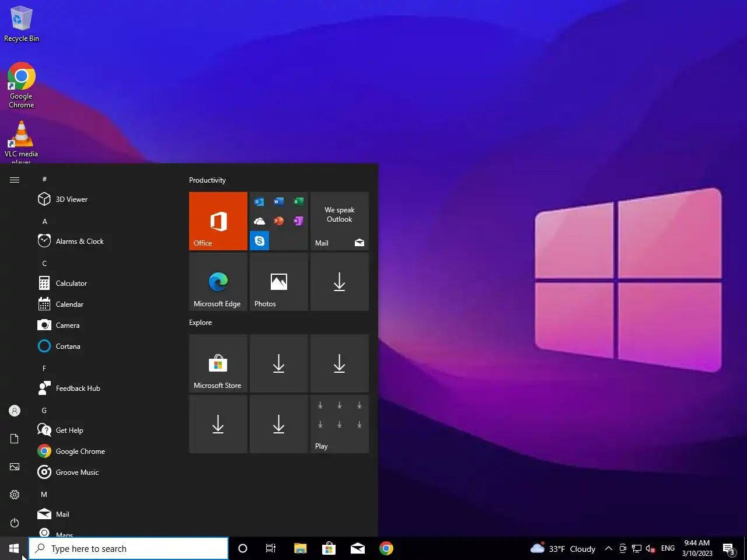This screenshot has height=560, width=747.
Task: Click the taskbar search box
Action: [x=128, y=548]
